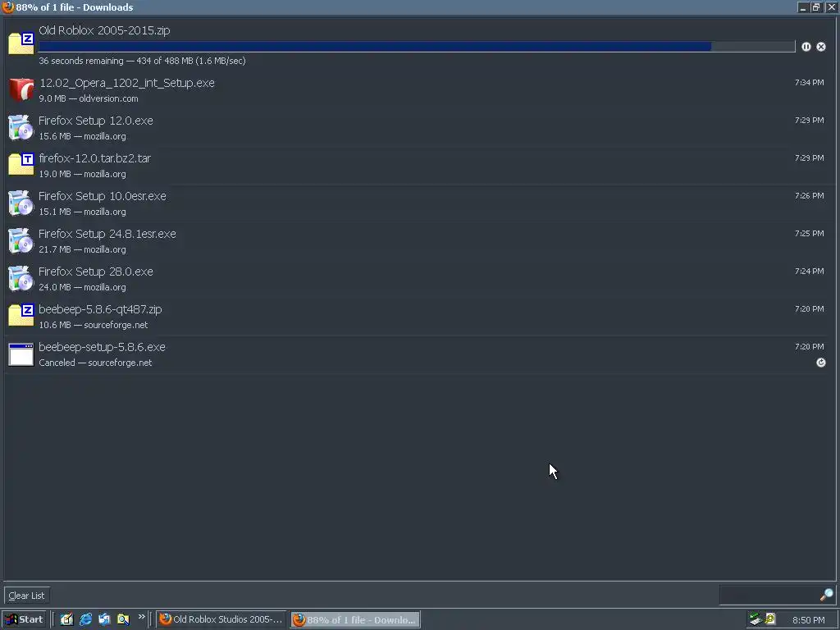The height and width of the screenshot is (630, 840).
Task: Click the 7:34 PM timestamp of Opera download
Action: [810, 83]
